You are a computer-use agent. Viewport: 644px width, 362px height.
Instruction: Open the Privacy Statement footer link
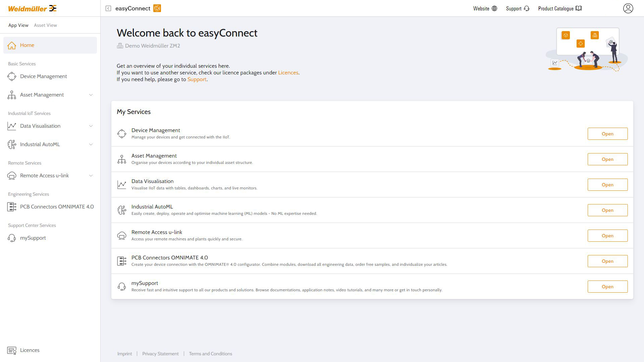(x=160, y=354)
